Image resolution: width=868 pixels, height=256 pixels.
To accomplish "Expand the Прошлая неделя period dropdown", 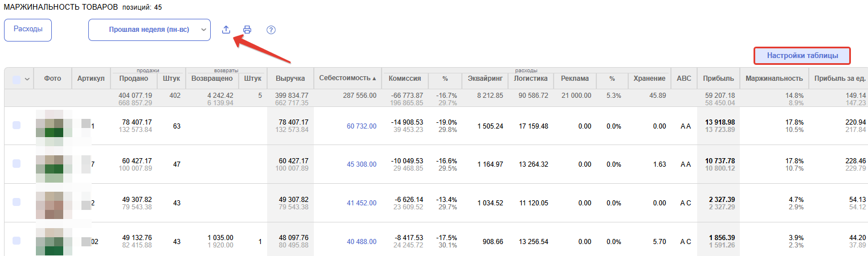I will pyautogui.click(x=149, y=30).
